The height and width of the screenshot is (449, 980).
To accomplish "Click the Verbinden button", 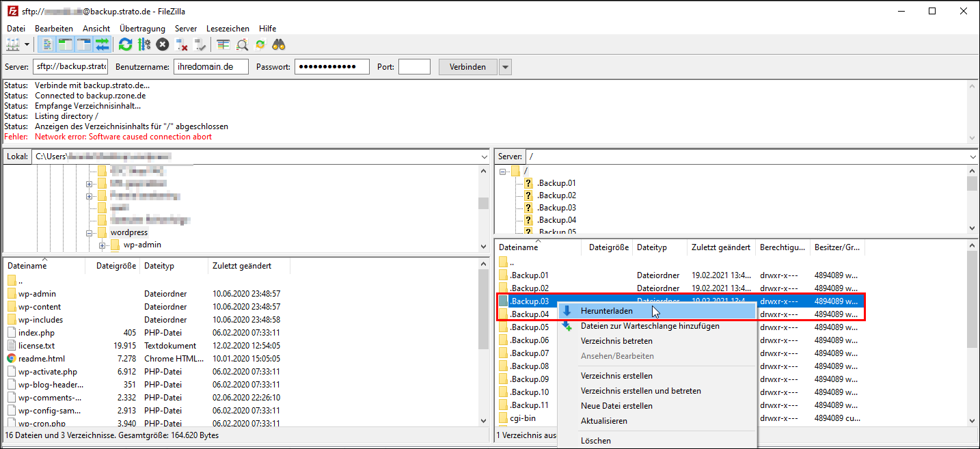I will pyautogui.click(x=467, y=67).
